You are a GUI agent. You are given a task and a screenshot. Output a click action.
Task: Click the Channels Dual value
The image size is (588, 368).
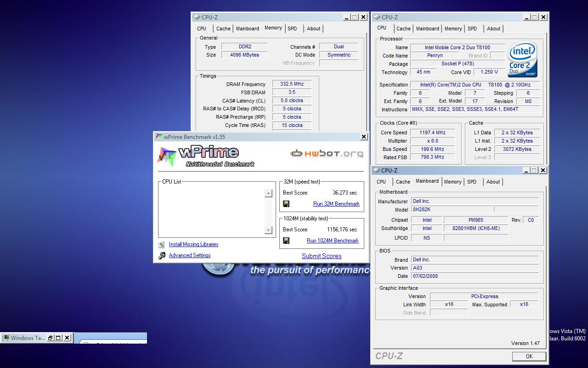pos(339,46)
